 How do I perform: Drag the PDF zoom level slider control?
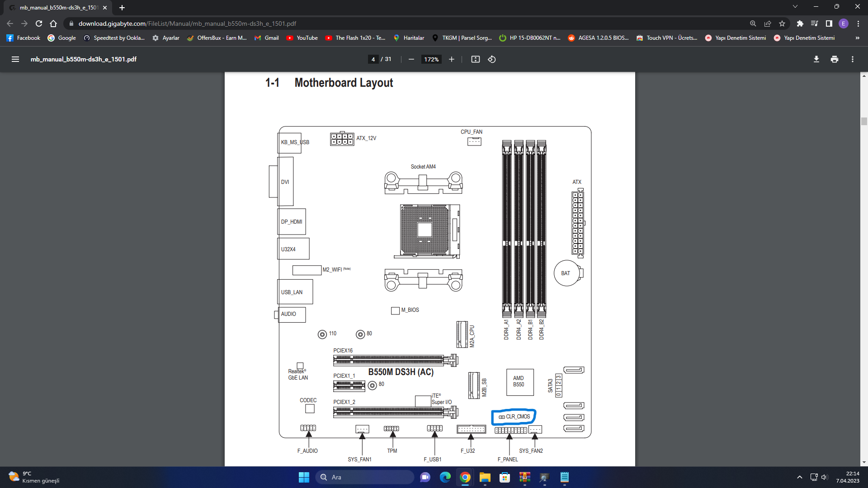pos(430,59)
